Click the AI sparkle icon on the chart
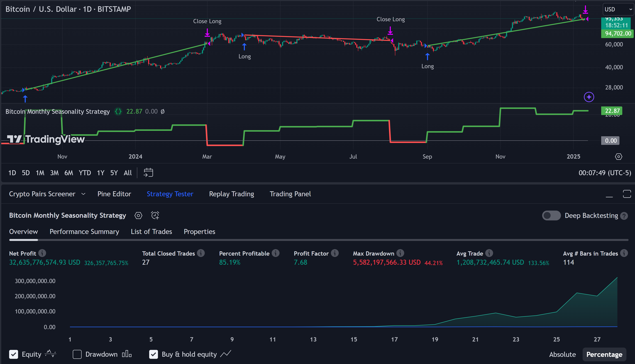 pos(589,97)
